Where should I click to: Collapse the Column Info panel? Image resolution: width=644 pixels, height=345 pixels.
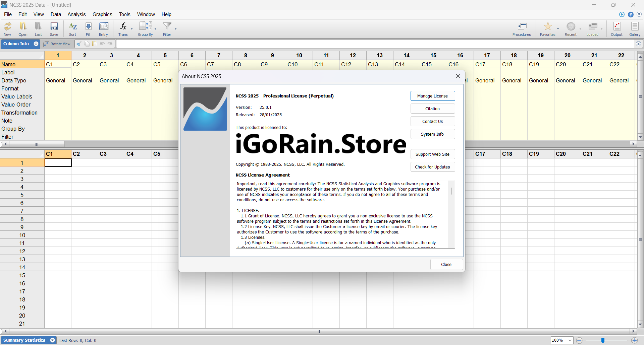(x=36, y=44)
